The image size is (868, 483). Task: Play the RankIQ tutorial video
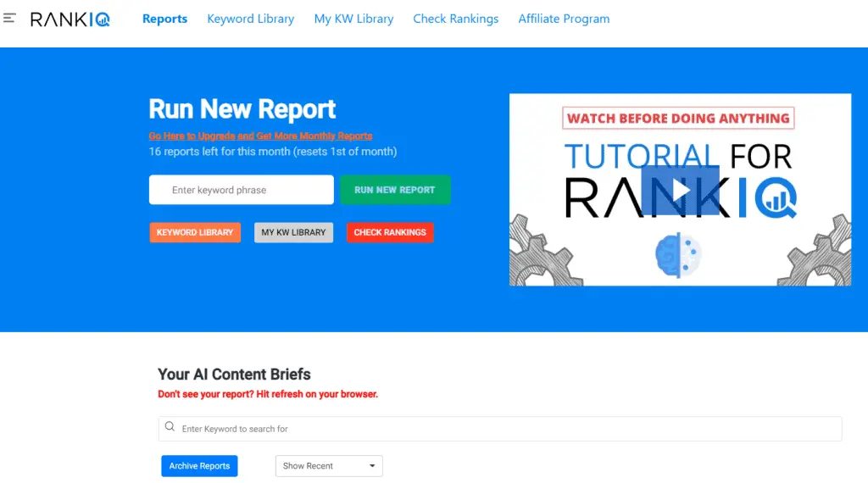click(x=680, y=190)
